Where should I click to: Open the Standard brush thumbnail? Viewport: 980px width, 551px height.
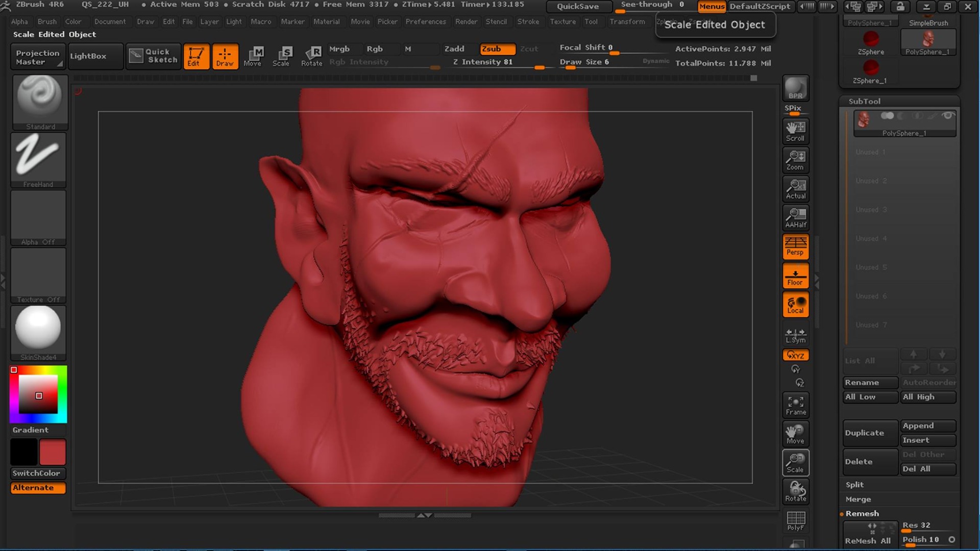40,102
